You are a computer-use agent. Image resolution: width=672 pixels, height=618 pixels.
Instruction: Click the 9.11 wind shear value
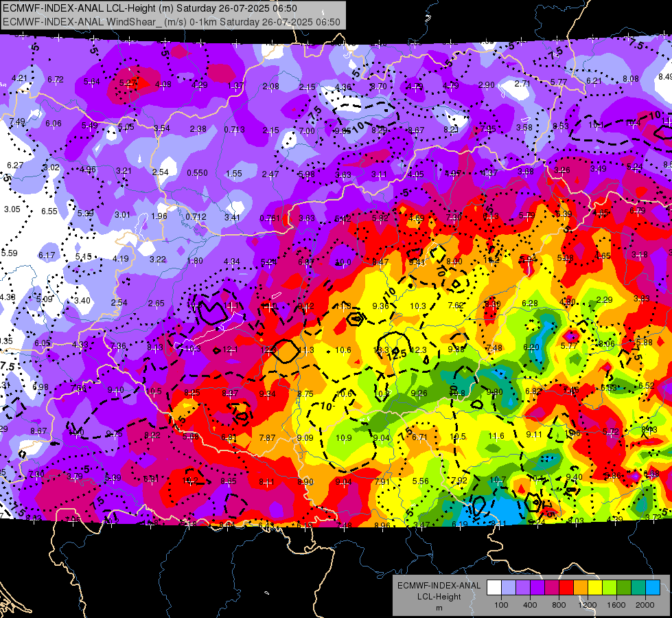[x=534, y=435]
